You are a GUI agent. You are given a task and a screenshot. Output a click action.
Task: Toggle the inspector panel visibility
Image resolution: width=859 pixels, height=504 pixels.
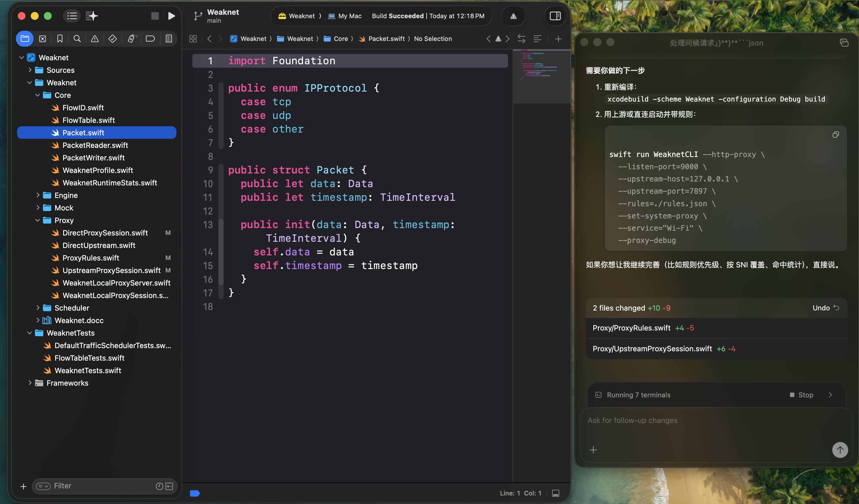click(x=555, y=16)
